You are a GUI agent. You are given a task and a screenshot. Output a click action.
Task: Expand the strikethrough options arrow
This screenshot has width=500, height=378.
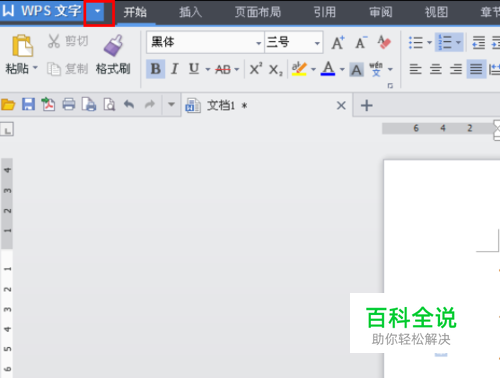237,69
